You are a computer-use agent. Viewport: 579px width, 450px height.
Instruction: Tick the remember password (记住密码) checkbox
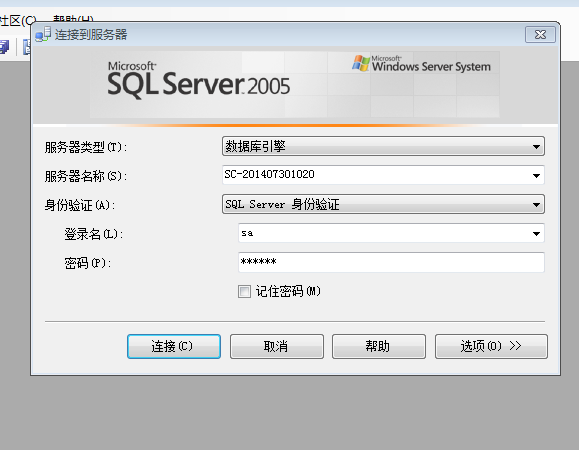[x=244, y=291]
